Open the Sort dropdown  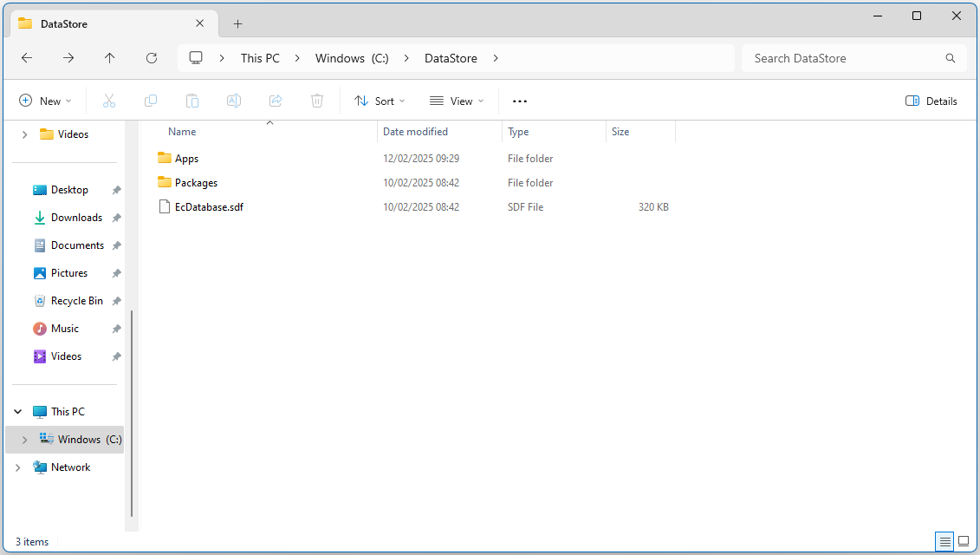[x=380, y=101]
